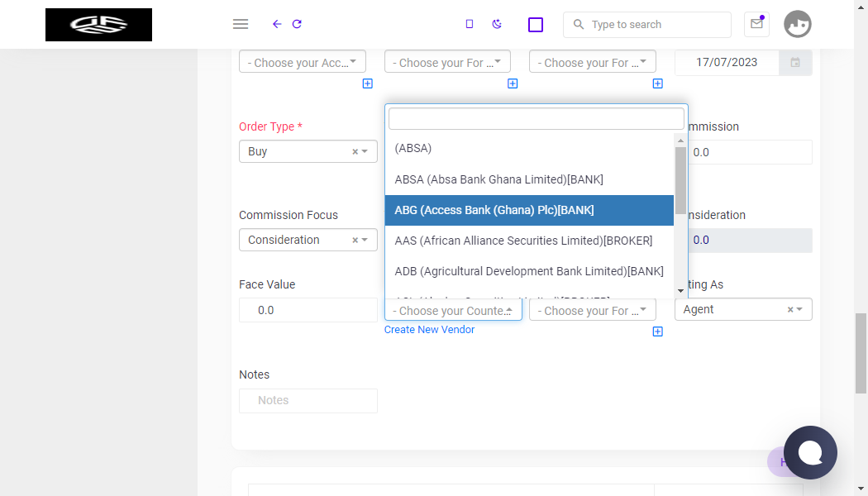Click the calendar icon beside the date
The width and height of the screenshot is (868, 496).
click(x=795, y=63)
